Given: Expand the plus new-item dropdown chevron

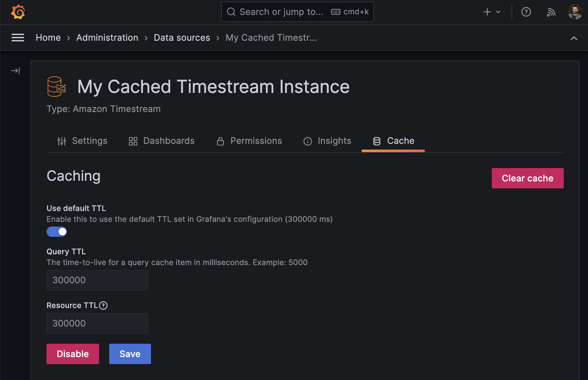Looking at the screenshot, I should pos(498,12).
